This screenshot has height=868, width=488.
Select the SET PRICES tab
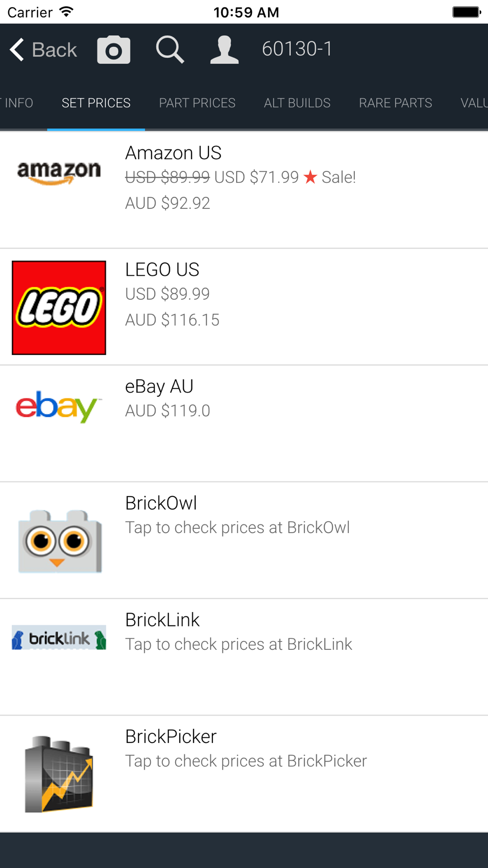pos(96,103)
